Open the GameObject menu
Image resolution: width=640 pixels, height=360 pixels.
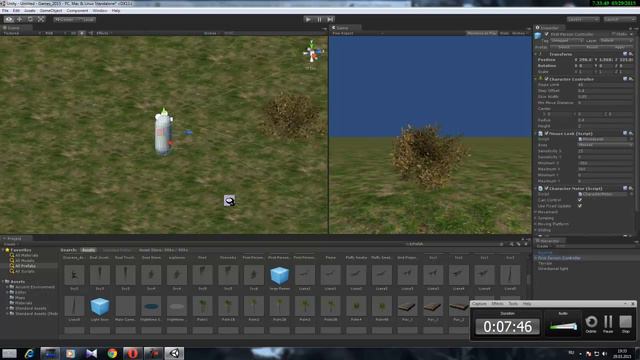point(51,11)
